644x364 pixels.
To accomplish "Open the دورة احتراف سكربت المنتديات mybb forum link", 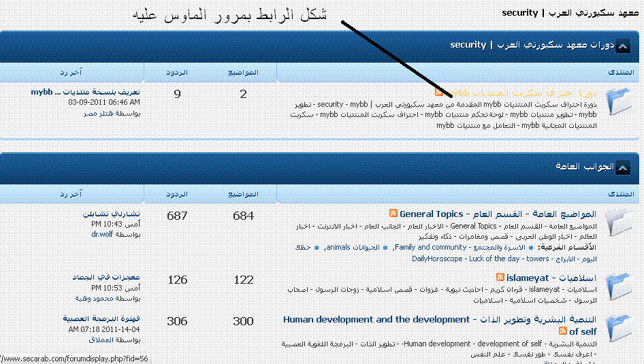I will tap(521, 93).
